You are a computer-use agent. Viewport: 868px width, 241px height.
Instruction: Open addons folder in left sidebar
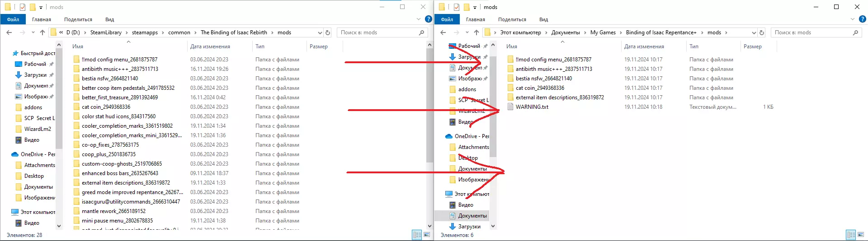33,107
